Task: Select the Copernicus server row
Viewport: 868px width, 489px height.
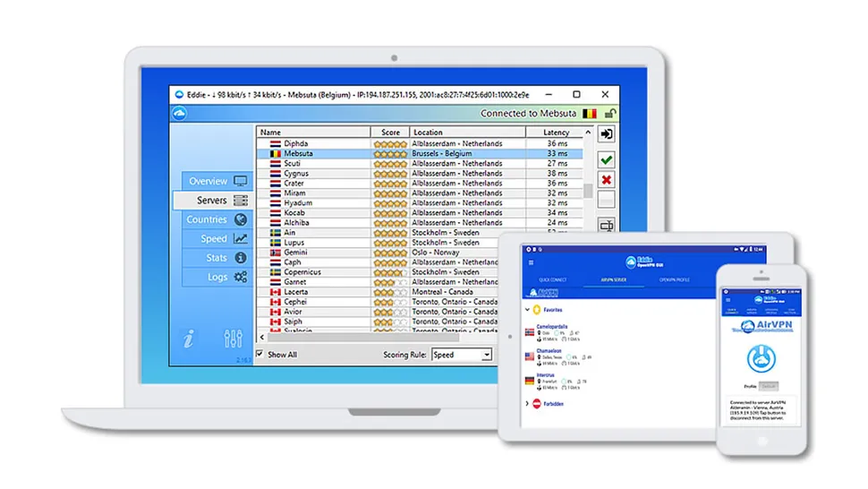Action: pyautogui.click(x=379, y=272)
